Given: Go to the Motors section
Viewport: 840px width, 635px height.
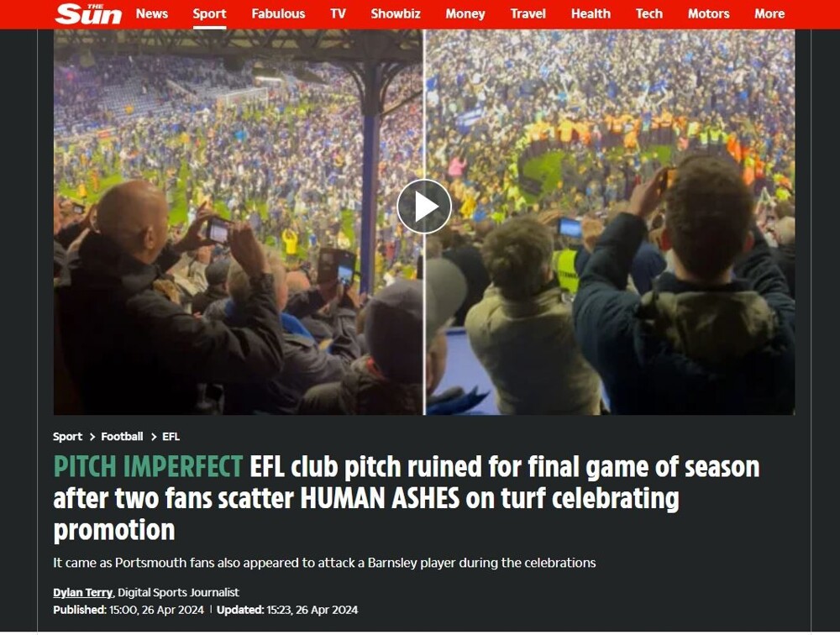Looking at the screenshot, I should (708, 14).
